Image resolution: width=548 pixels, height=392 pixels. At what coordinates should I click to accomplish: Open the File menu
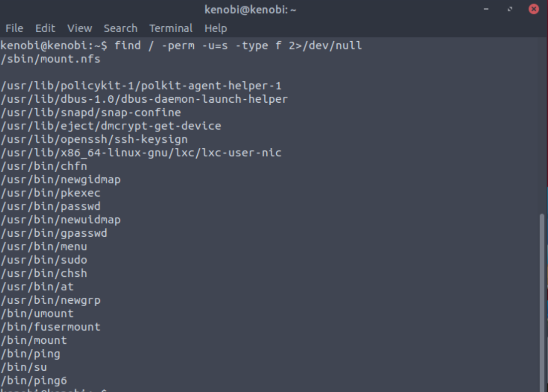(x=14, y=28)
